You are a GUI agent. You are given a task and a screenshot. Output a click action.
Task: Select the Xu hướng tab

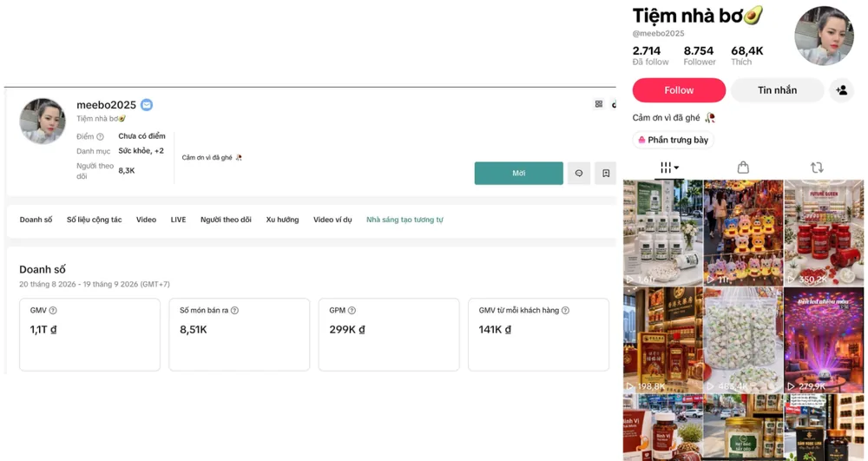[282, 220]
